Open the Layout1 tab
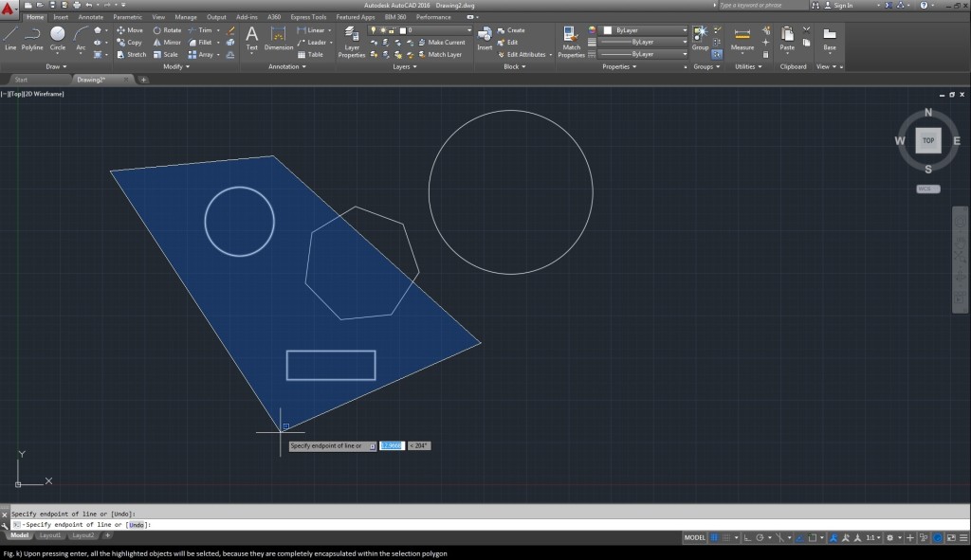The width and height of the screenshot is (971, 560). point(50,535)
